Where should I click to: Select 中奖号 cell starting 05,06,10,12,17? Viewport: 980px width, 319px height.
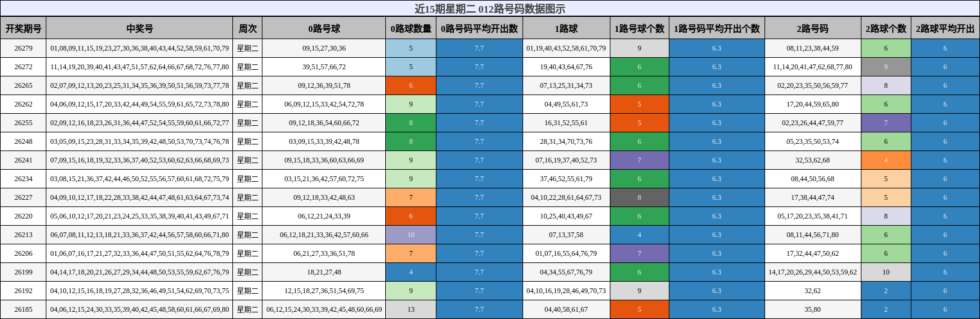pyautogui.click(x=140, y=216)
